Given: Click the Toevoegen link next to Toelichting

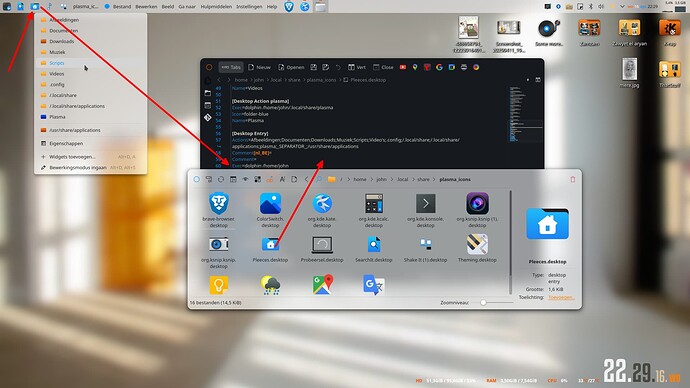Looking at the screenshot, I should 561,297.
